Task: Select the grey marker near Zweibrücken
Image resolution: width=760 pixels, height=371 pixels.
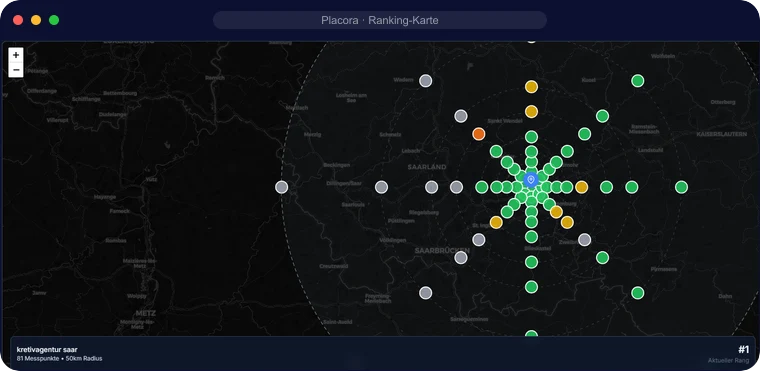Action: point(585,240)
